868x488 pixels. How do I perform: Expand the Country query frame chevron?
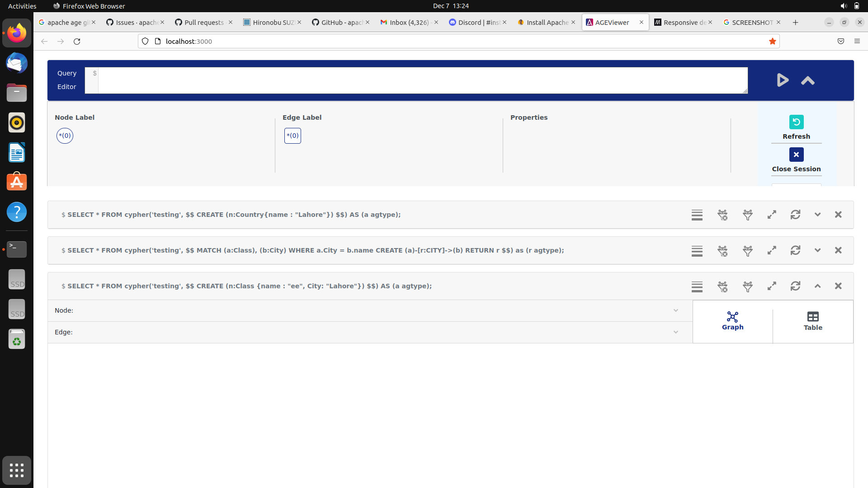817,215
